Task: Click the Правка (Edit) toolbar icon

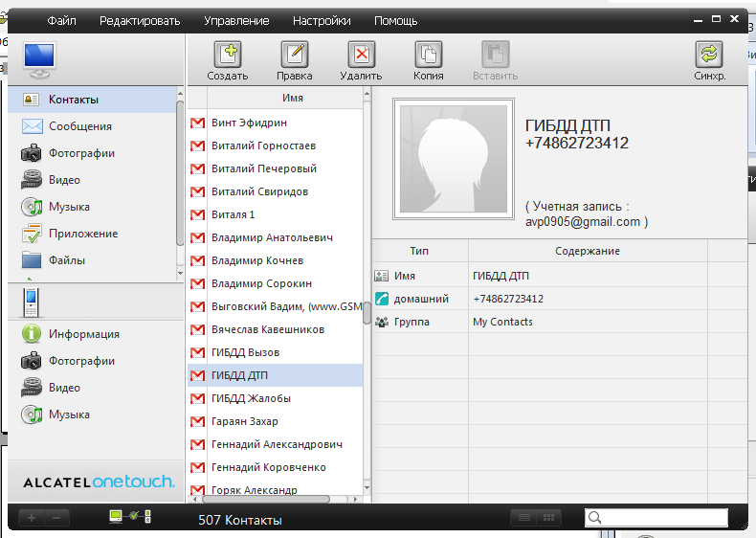Action: 294,56
